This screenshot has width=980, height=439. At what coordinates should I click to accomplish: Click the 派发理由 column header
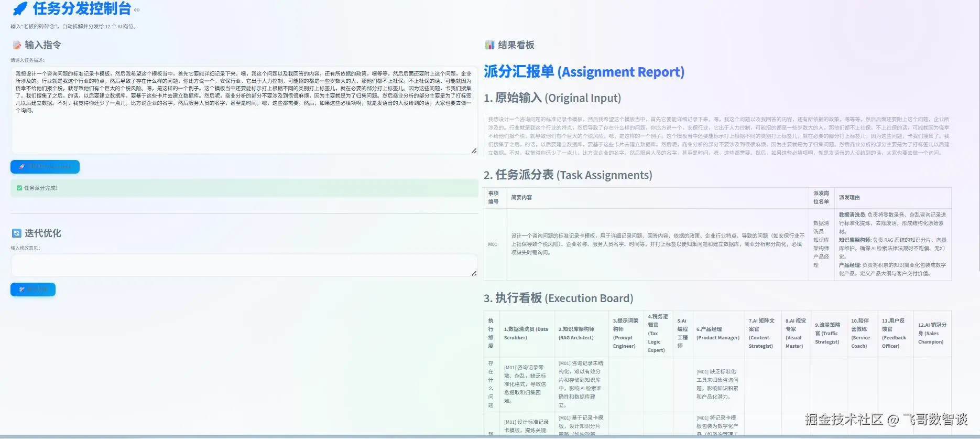[849, 198]
